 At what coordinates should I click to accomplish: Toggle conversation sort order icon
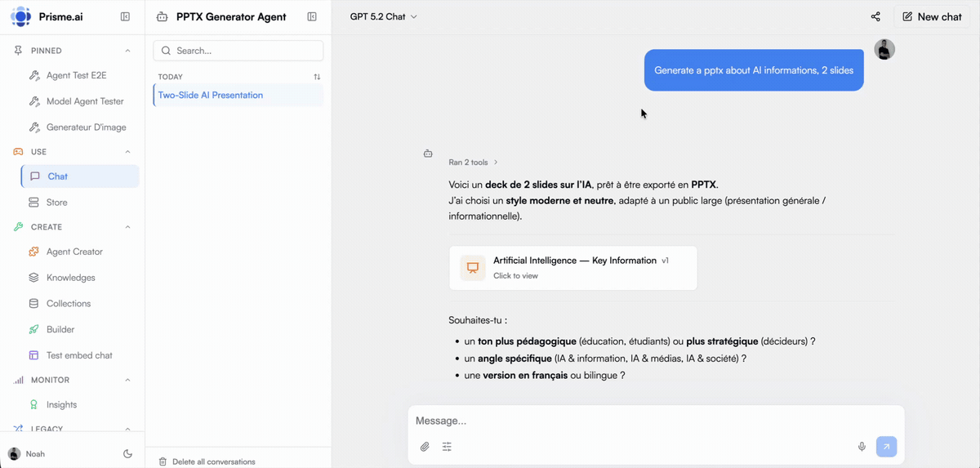tap(317, 77)
